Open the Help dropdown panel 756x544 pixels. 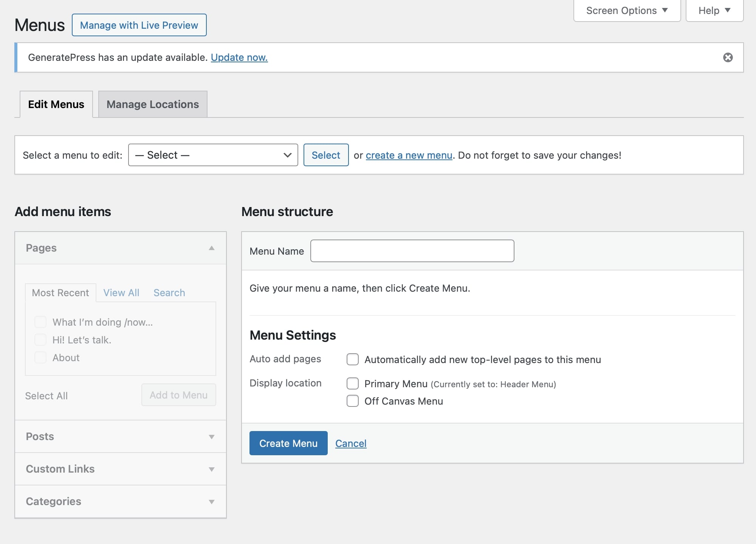pyautogui.click(x=714, y=11)
